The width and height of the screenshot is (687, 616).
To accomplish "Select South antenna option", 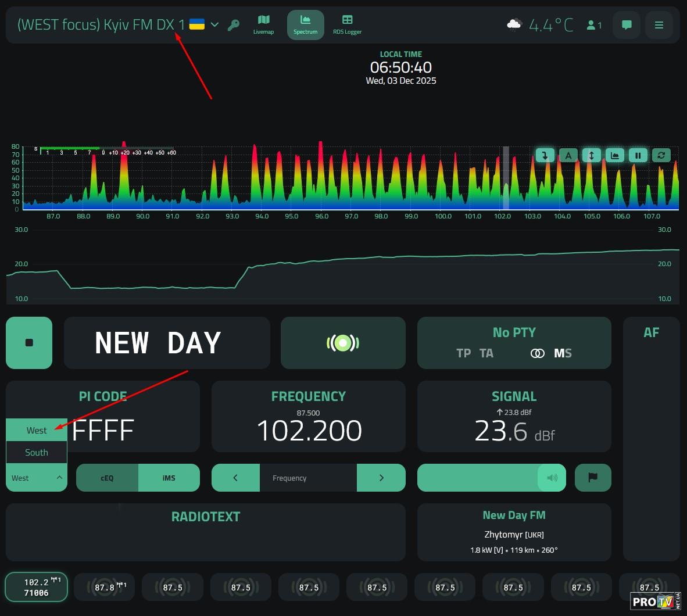I will coord(37,452).
